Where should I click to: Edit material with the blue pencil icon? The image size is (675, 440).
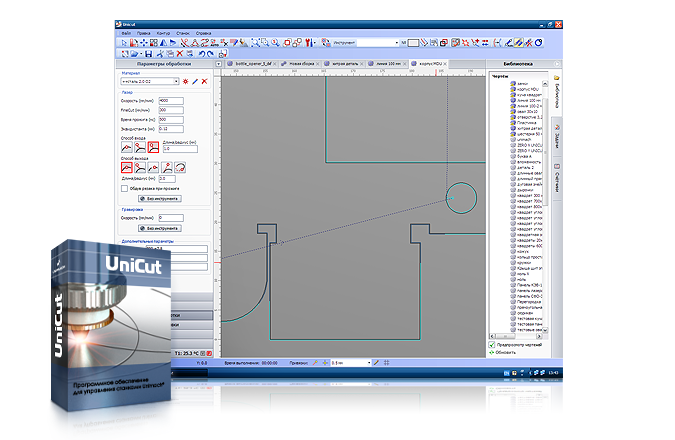tap(195, 81)
